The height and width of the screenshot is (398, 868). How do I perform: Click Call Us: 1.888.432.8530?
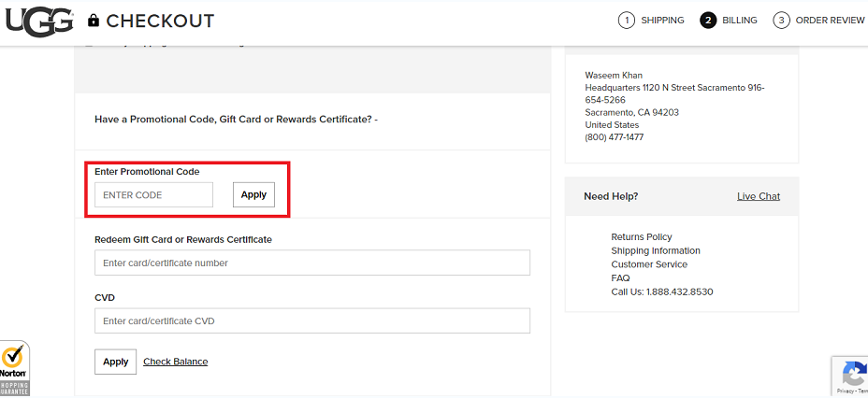[662, 291]
